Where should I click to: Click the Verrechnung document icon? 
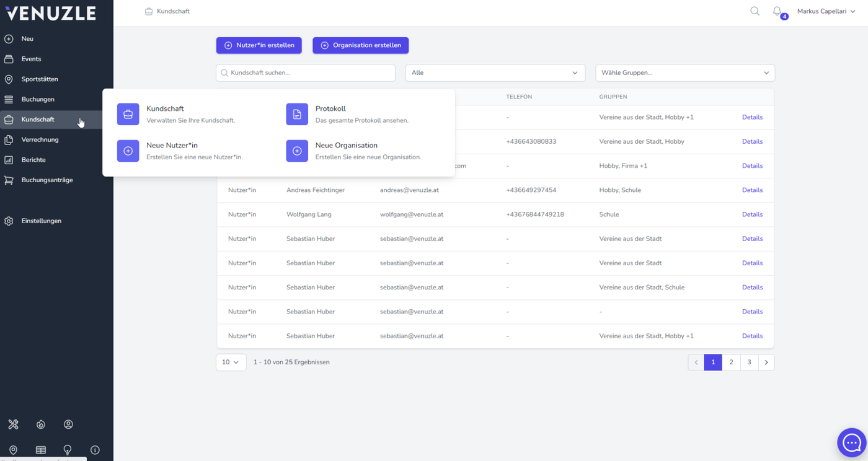pos(9,139)
